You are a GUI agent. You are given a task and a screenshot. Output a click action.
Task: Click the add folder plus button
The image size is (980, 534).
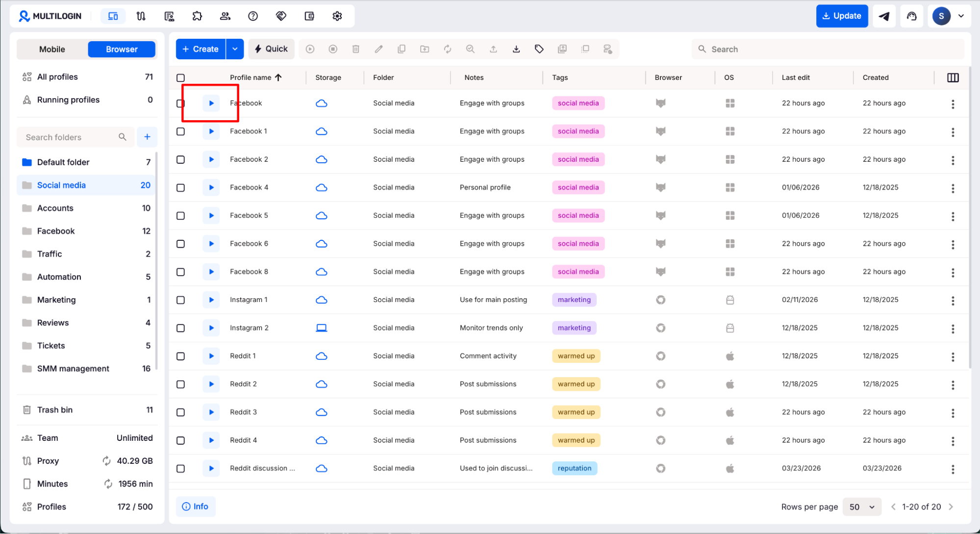[x=147, y=137]
